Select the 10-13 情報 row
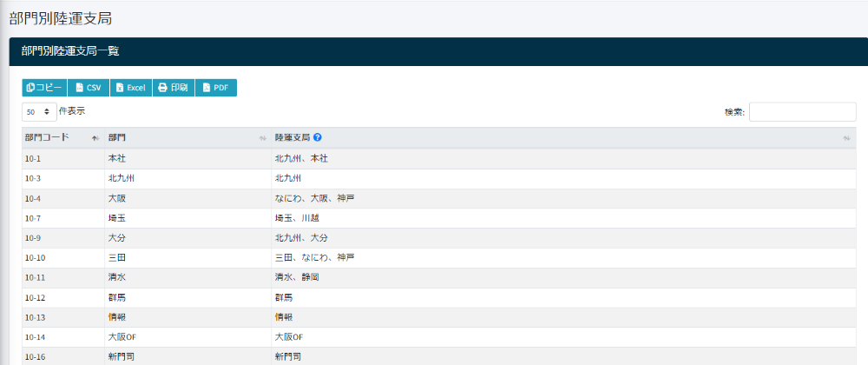 click(35, 317)
